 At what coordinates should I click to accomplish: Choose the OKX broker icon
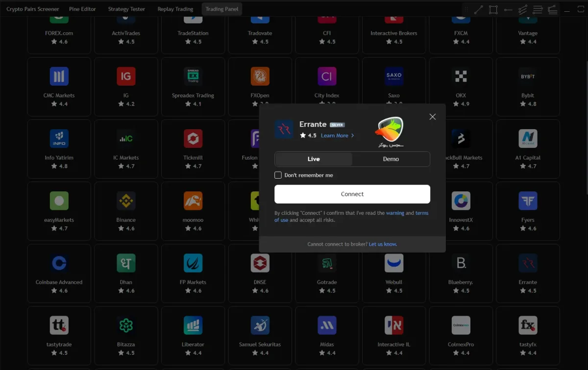[x=461, y=76]
